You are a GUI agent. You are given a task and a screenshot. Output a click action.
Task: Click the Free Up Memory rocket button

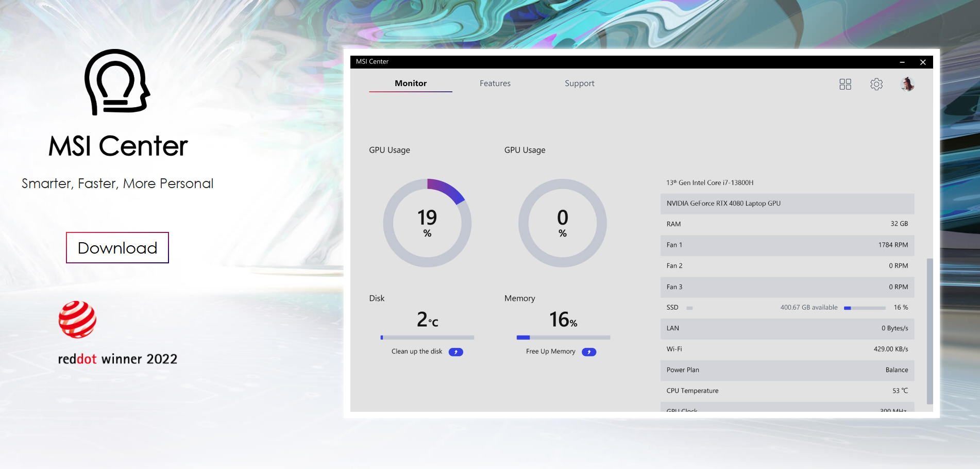pyautogui.click(x=589, y=352)
